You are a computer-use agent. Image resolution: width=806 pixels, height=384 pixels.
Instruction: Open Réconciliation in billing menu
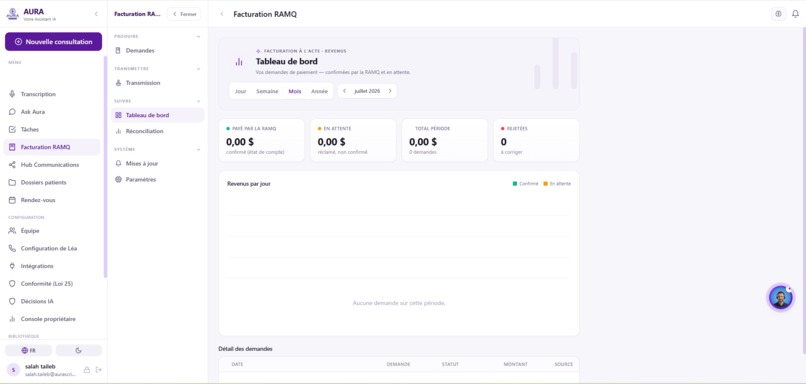(x=158, y=131)
